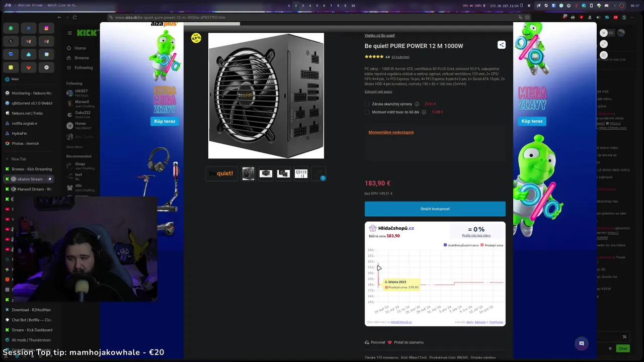
Task: Click the yellow 4,9% badge icon
Action: point(196,38)
